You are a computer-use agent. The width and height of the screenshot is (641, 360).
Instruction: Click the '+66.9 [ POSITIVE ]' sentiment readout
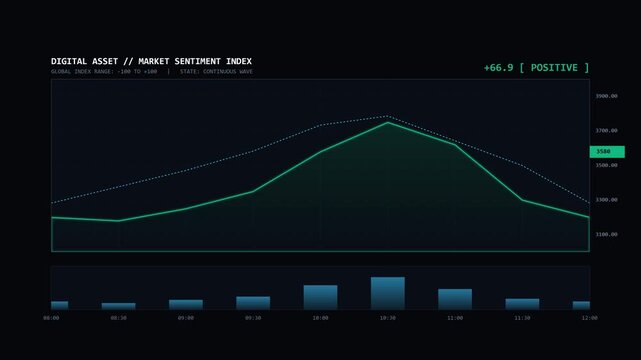(x=536, y=68)
